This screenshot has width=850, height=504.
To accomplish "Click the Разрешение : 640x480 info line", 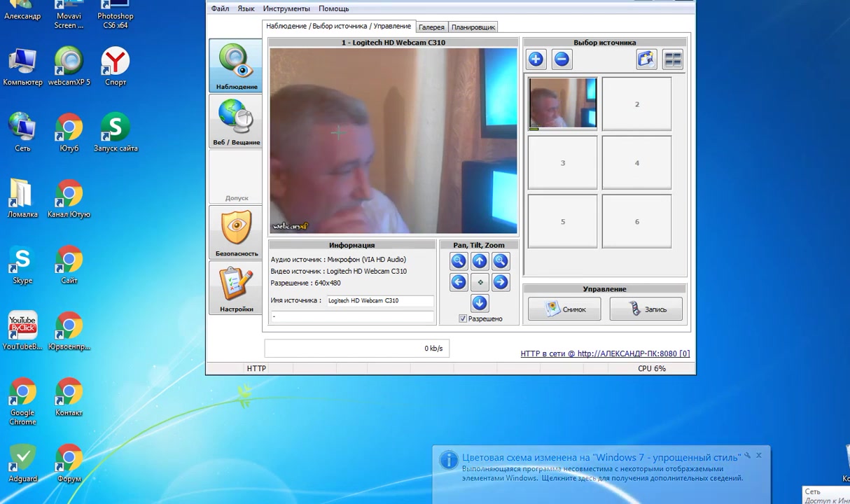I will coord(306,283).
